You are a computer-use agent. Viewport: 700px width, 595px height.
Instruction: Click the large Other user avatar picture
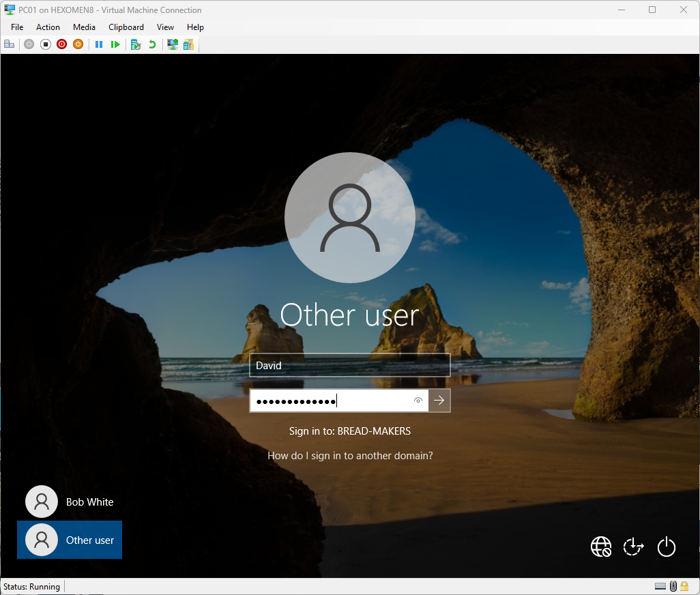pyautogui.click(x=350, y=218)
